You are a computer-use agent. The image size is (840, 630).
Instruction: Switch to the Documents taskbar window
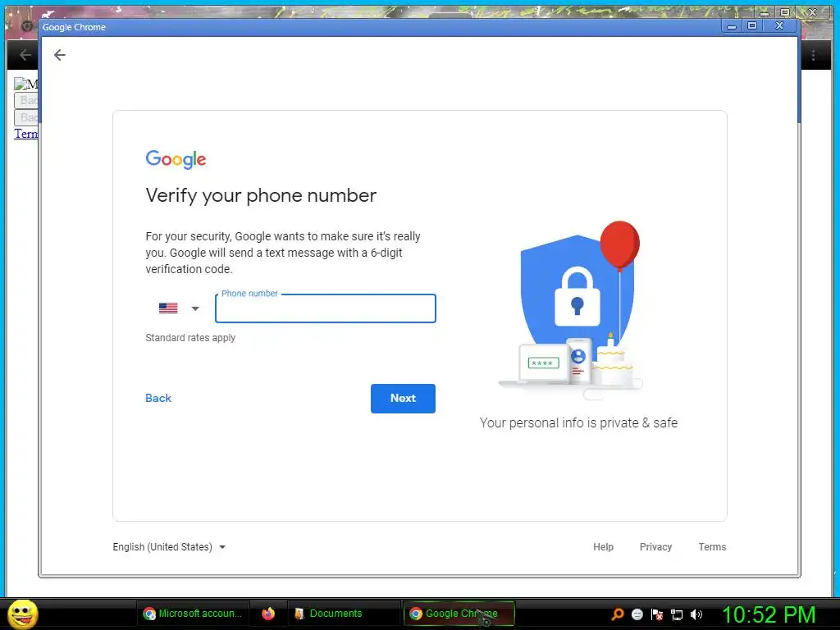coord(343,614)
